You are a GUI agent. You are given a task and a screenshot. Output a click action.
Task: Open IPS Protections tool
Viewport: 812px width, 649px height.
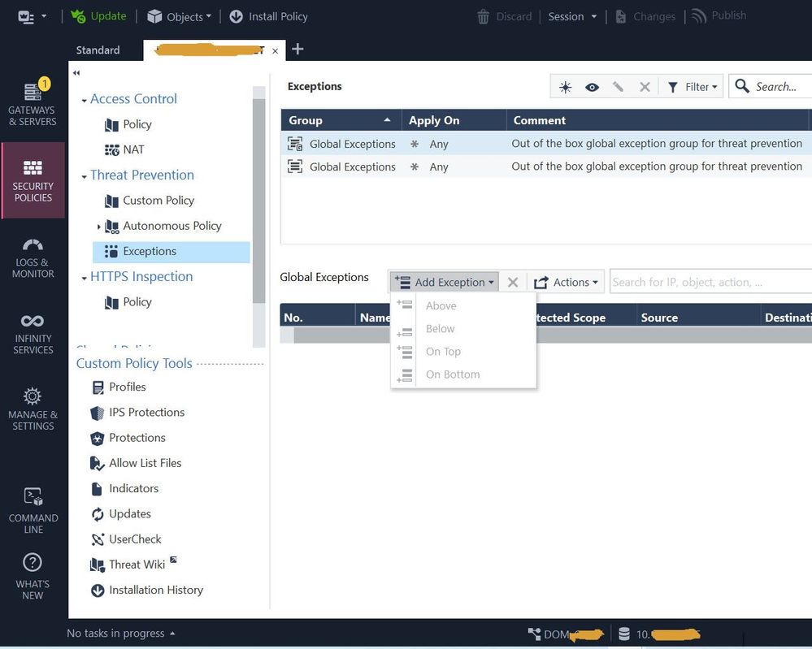146,412
